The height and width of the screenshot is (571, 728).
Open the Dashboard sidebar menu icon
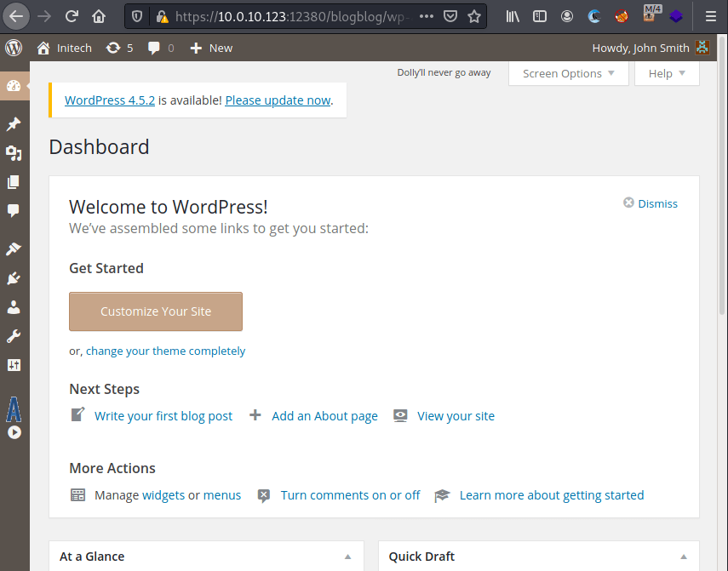(x=14, y=86)
